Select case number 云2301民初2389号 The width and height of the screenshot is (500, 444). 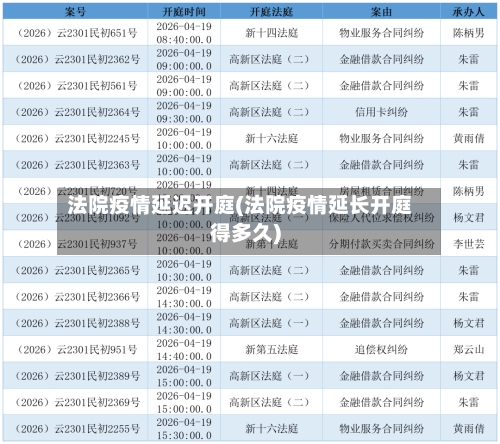pyautogui.click(x=77, y=376)
